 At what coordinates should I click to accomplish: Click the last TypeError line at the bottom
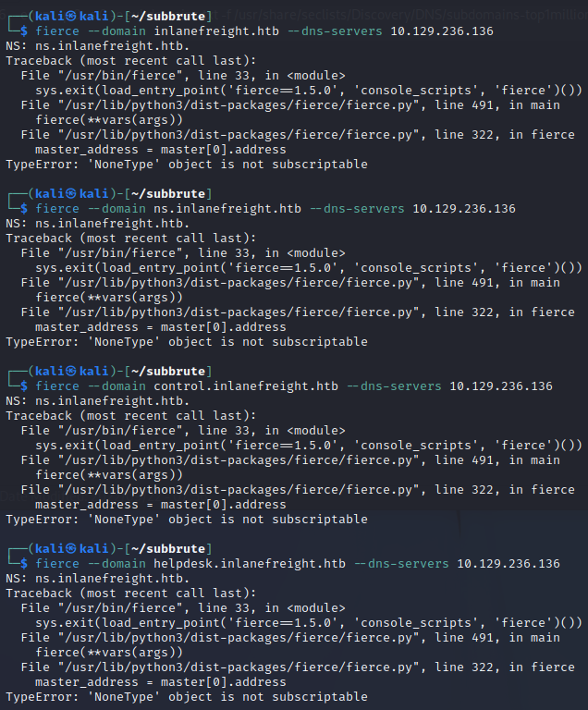click(186, 697)
